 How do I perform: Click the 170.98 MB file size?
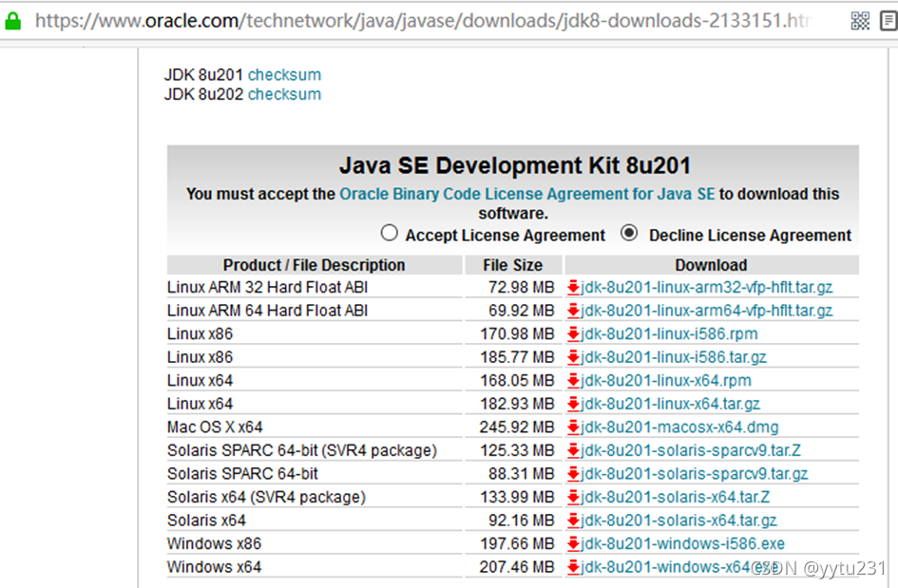[517, 333]
